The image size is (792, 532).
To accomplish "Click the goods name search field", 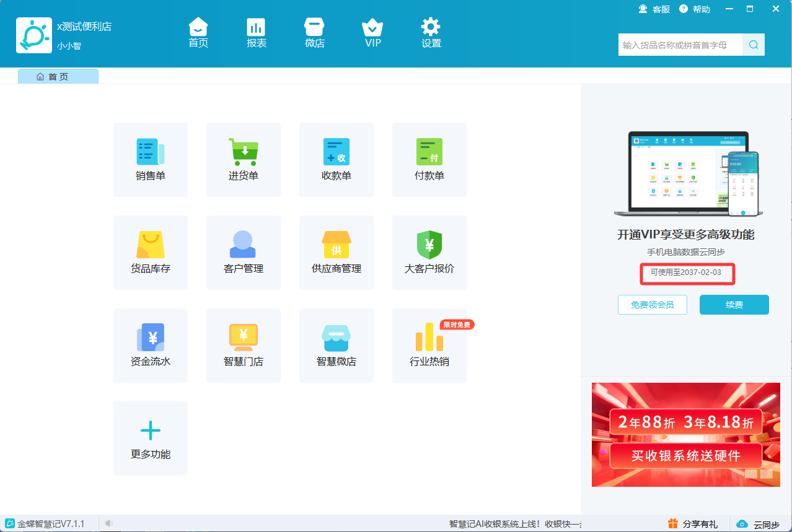I will click(x=680, y=45).
